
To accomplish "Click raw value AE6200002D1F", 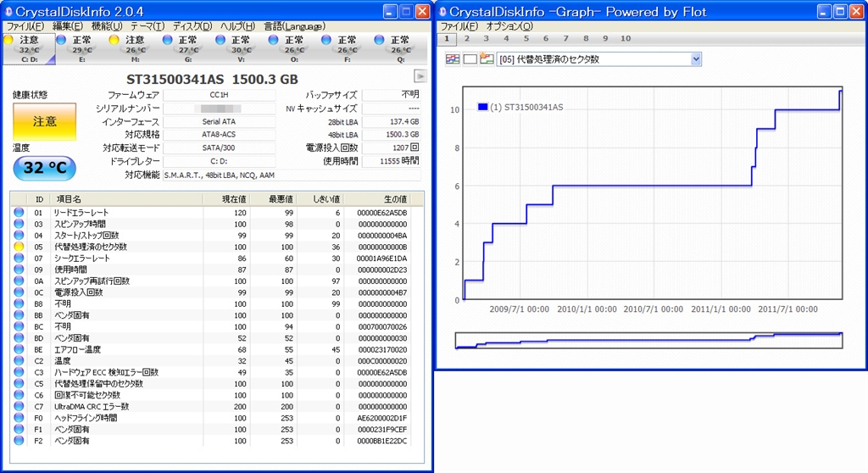I will [x=382, y=418].
